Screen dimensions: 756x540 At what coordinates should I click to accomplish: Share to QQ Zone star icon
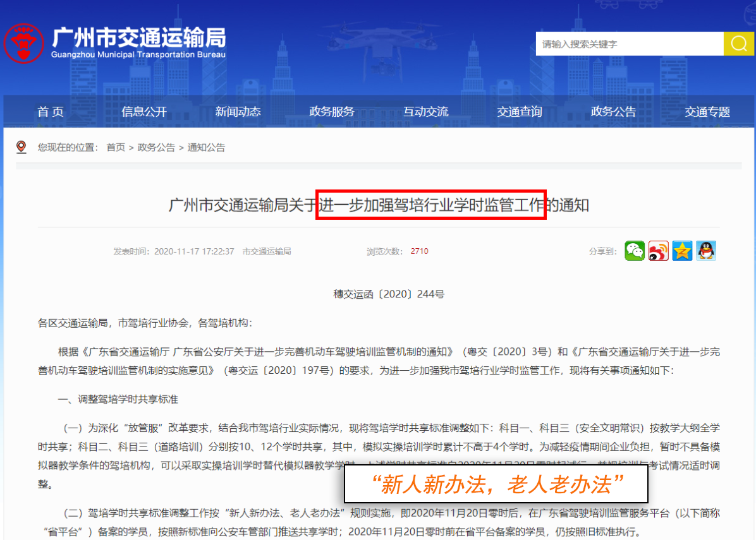click(x=682, y=251)
